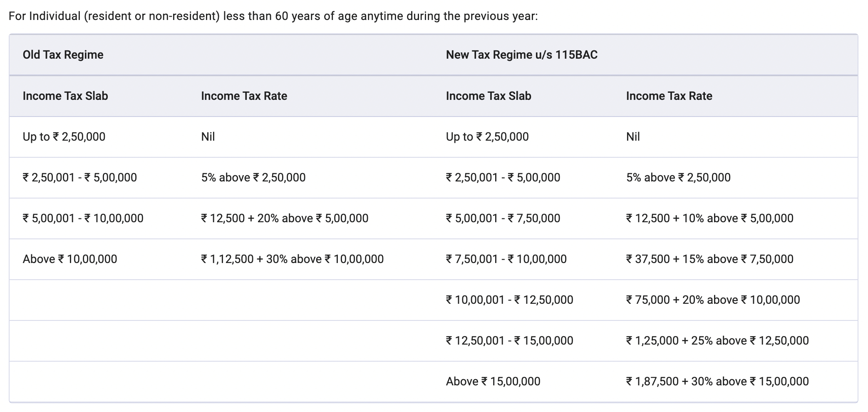Click the rate "₹ 37,500 + 15% above ₹ 7,50,000"
The image size is (868, 412).
(710, 259)
